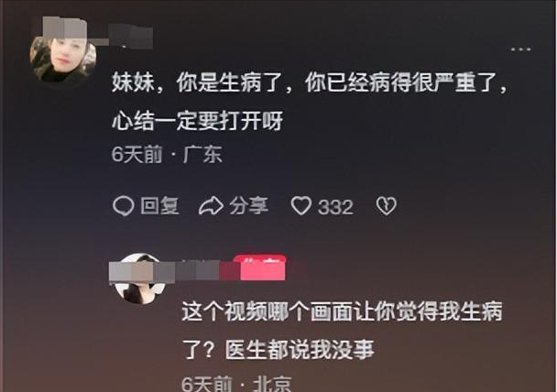Dislike the comment with the broken heart icon

(386, 206)
